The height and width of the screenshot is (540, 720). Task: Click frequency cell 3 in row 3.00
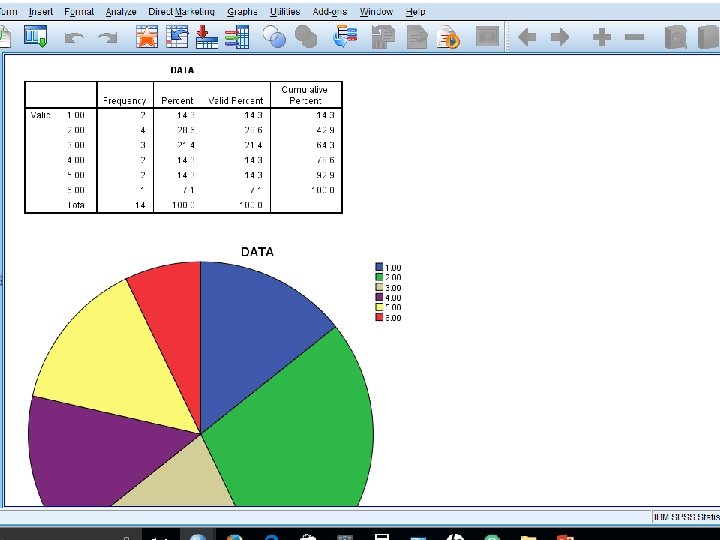coord(143,145)
